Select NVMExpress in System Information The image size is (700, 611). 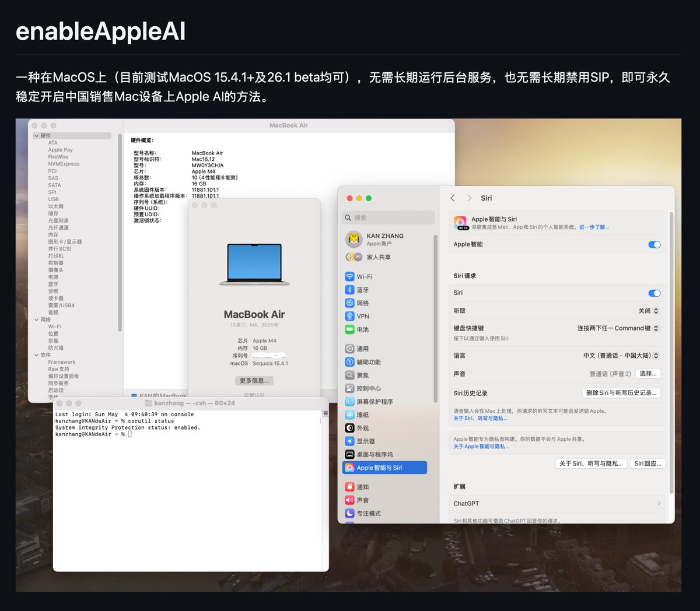click(x=64, y=164)
